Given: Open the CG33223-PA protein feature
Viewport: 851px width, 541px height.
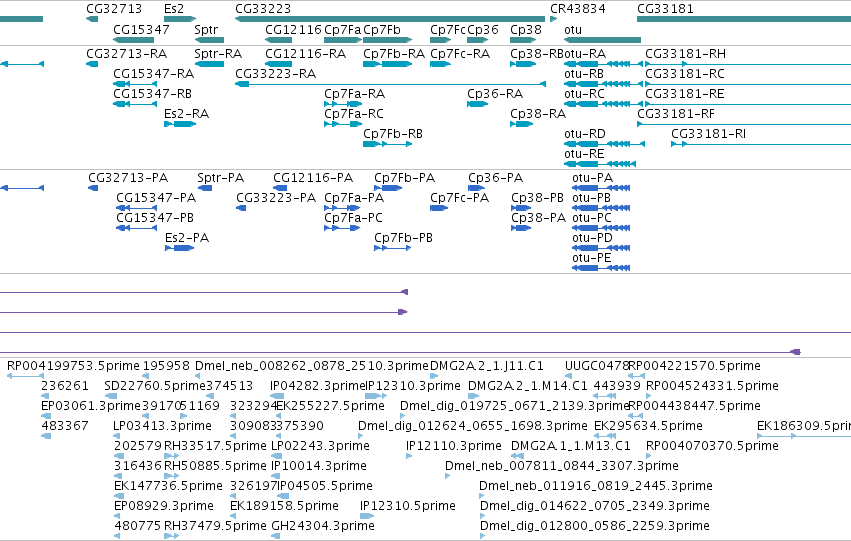Looking at the screenshot, I should tap(276, 198).
